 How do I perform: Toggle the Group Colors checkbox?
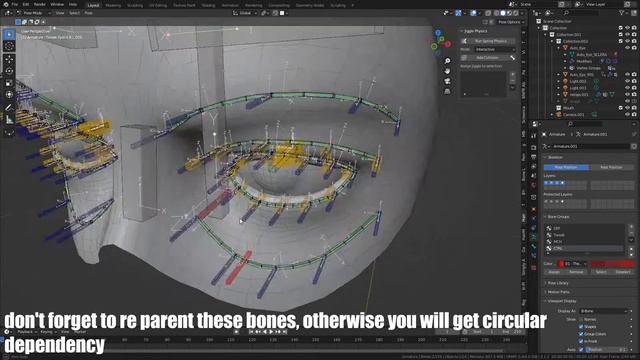coord(581,334)
